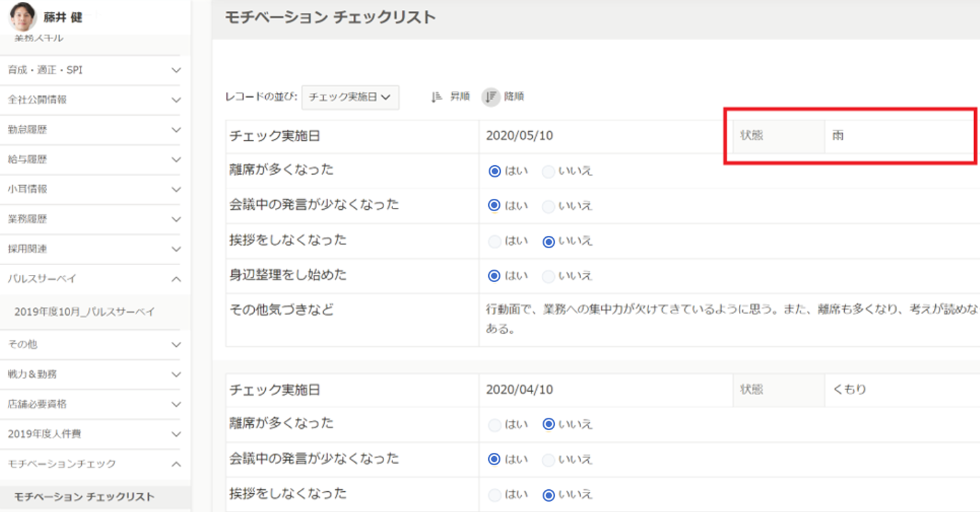
Task: Collapse the パルスサーベイ sidebar section
Action: [x=175, y=279]
